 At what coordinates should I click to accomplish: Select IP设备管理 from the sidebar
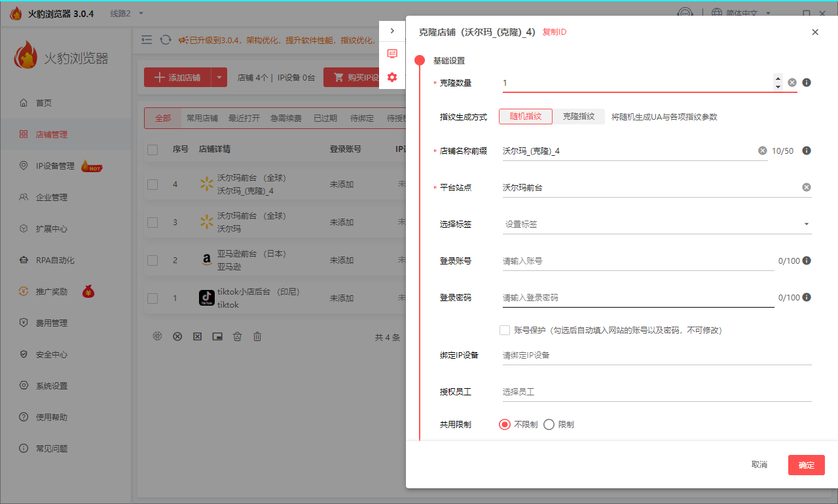point(56,166)
